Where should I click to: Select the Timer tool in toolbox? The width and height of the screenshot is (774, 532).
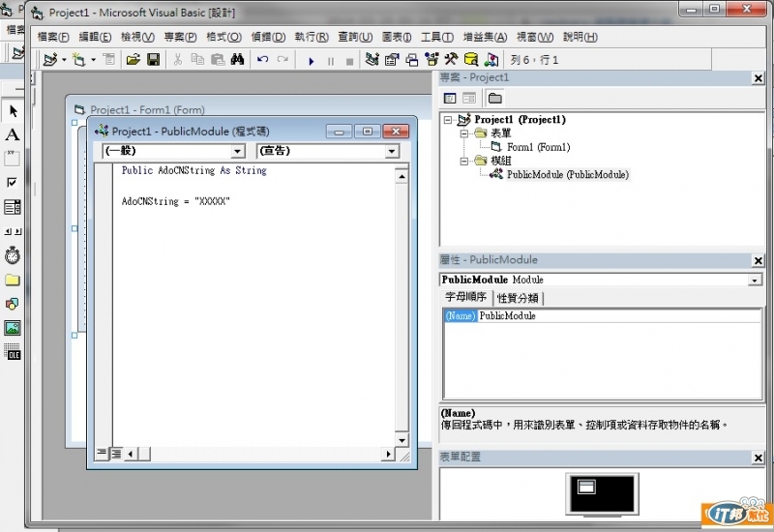(13, 255)
